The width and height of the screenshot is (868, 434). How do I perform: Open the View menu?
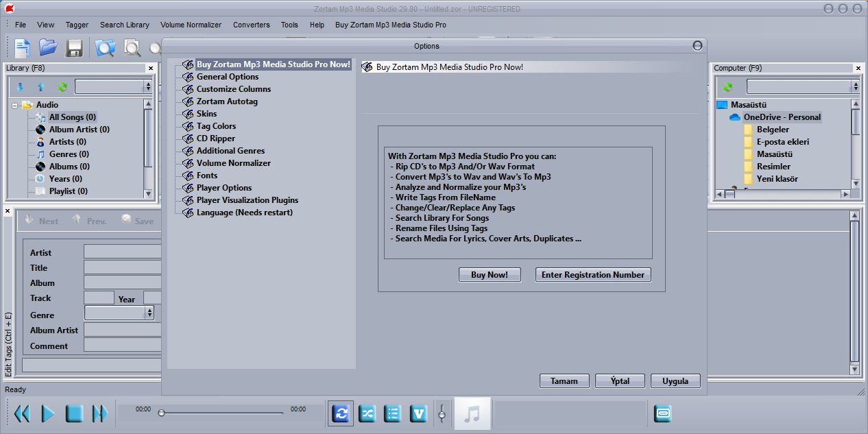tap(46, 25)
